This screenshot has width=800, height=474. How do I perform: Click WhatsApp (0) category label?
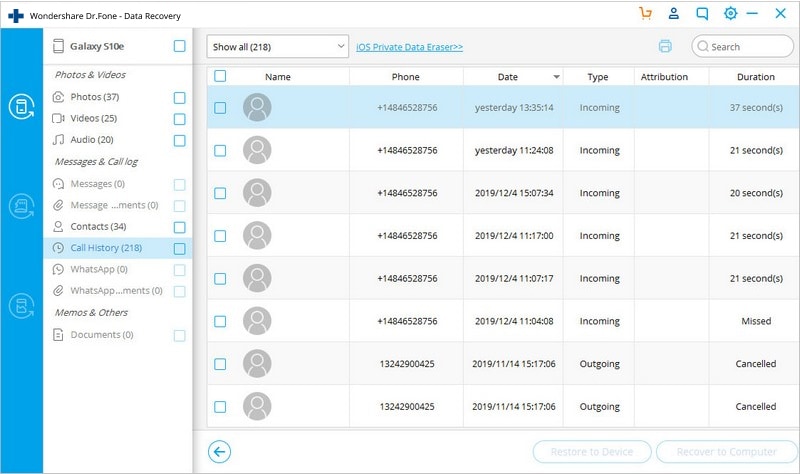pos(99,269)
